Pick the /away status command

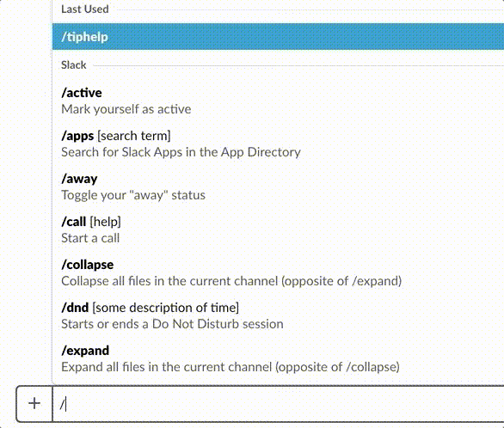click(x=278, y=186)
